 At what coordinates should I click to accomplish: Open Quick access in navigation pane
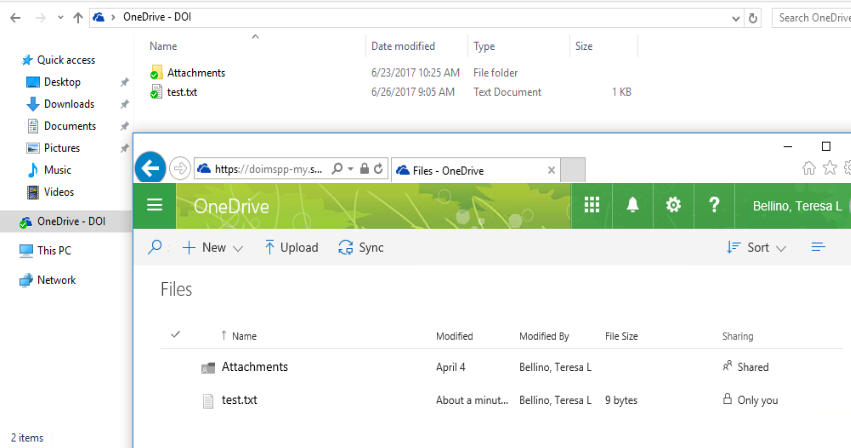point(66,60)
